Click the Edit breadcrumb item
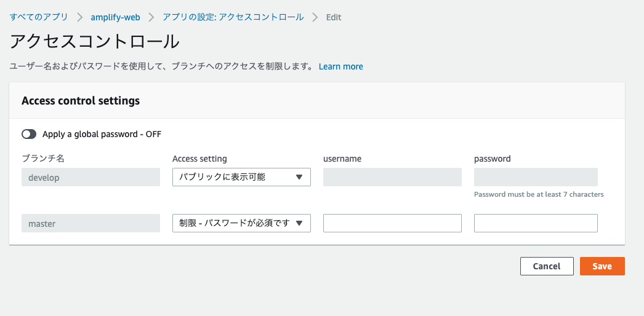Image resolution: width=644 pixels, height=316 pixels. (x=334, y=17)
